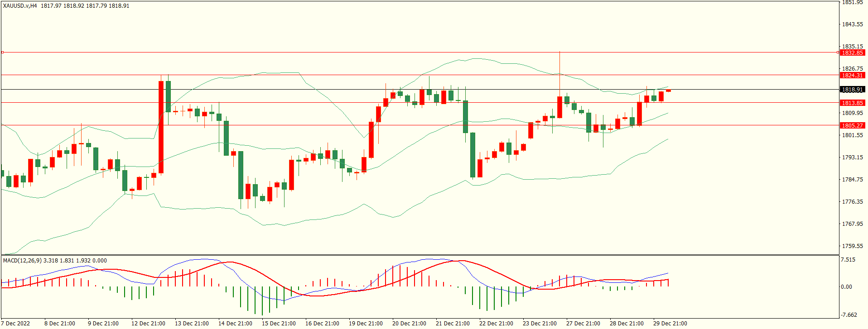Click the MACD scale value -7.662
The width and height of the screenshot is (868, 329).
click(849, 315)
